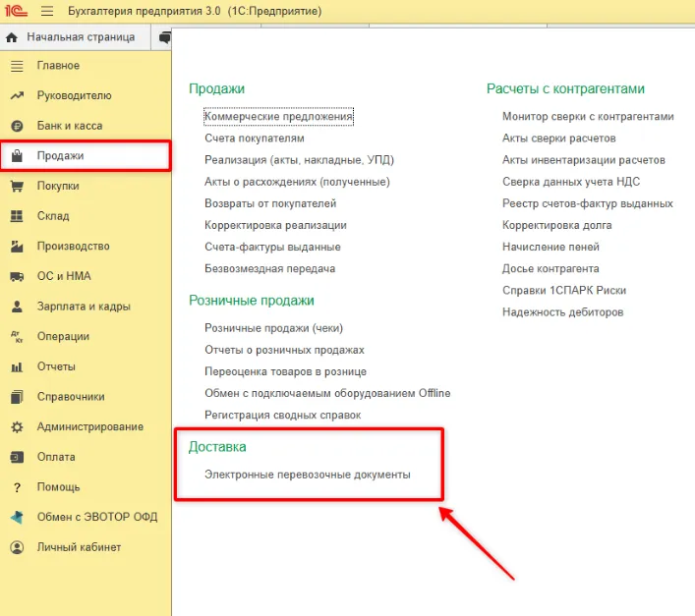Open Корректировка долга
The width and height of the screenshot is (695, 616).
(x=556, y=225)
